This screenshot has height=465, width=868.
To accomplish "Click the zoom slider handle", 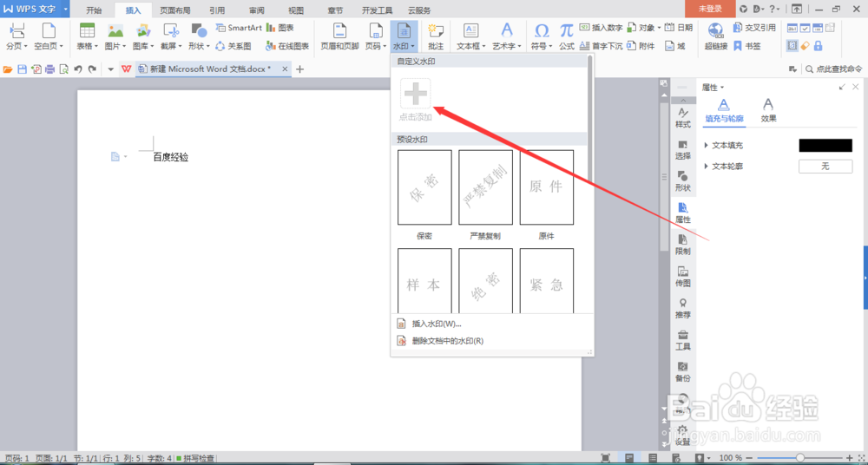I will click(x=799, y=458).
